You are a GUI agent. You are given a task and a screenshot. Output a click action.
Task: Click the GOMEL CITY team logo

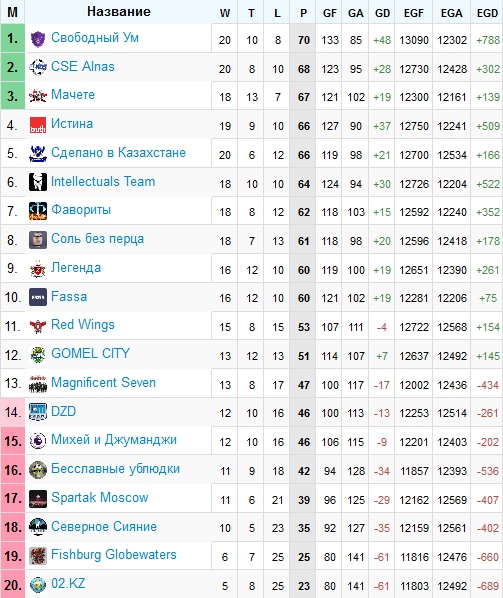coord(38,355)
